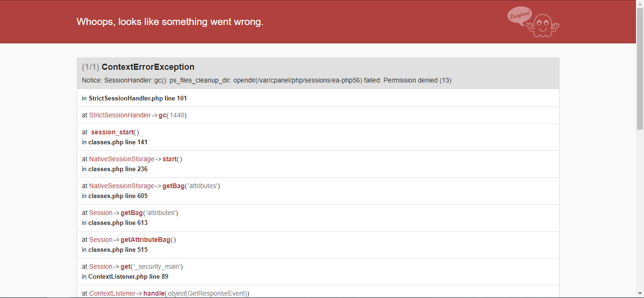Open the ContextListener class link
This screenshot has height=298, width=644.
tap(112, 293)
